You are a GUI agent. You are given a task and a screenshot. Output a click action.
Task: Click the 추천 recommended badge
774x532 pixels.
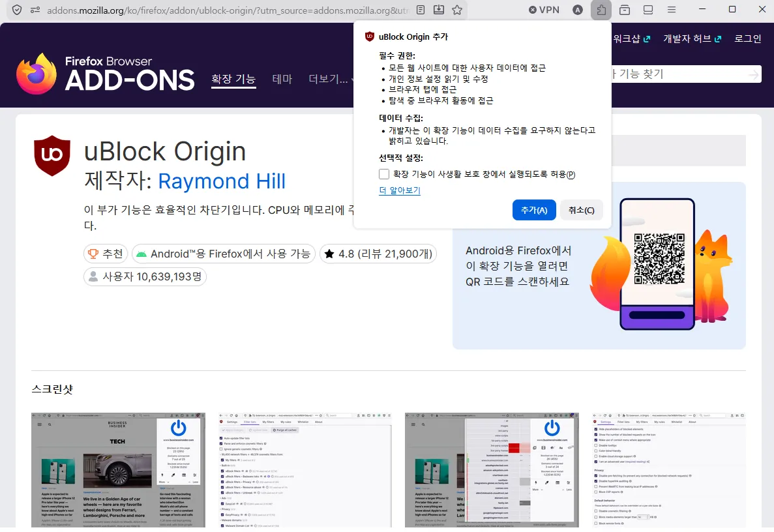(106, 254)
